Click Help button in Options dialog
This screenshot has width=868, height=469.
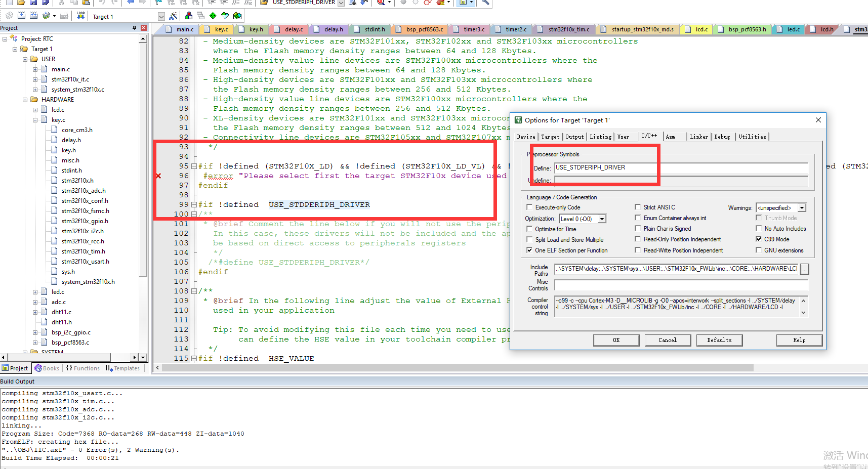tap(799, 340)
